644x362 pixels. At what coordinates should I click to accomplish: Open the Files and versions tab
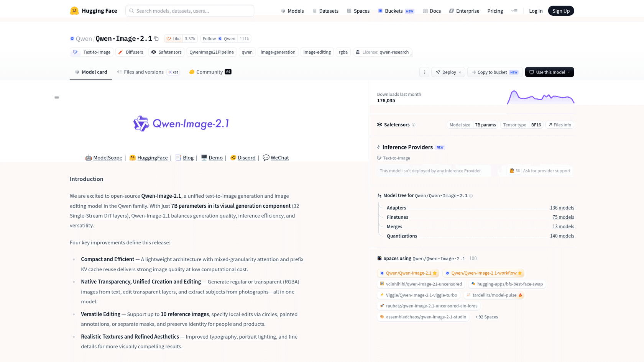(x=148, y=72)
